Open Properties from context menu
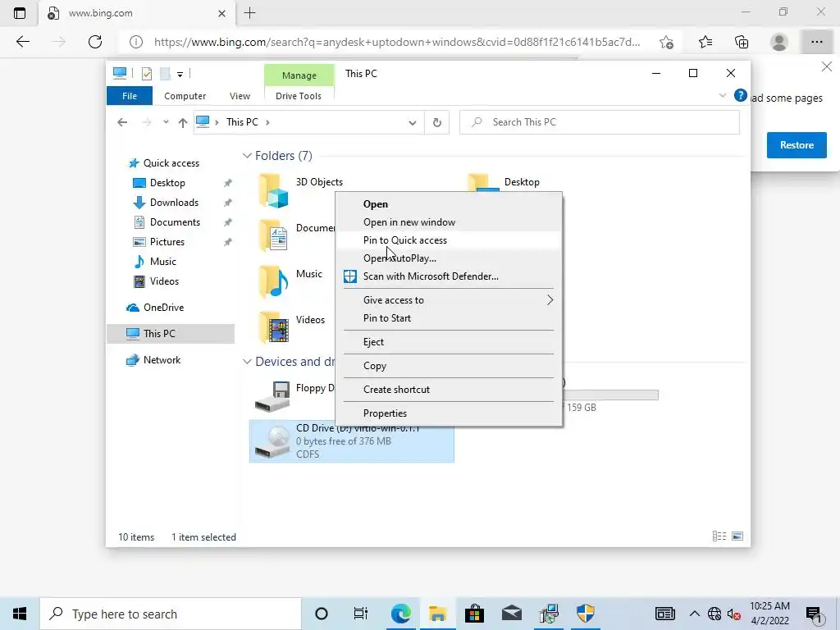840x630 pixels. click(x=449, y=413)
